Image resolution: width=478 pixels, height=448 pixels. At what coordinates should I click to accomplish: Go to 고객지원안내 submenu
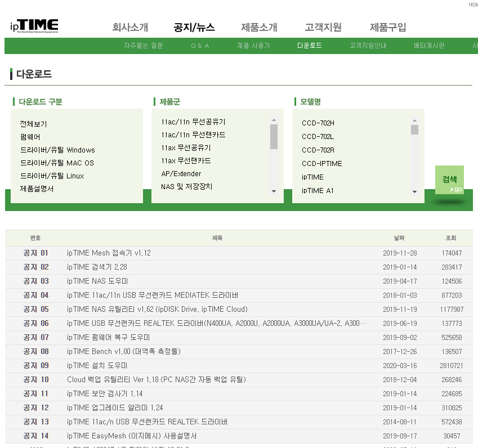(x=368, y=46)
